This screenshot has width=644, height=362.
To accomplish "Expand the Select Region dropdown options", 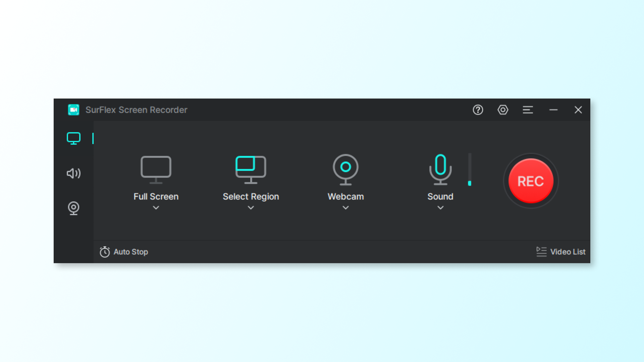I will pos(250,207).
